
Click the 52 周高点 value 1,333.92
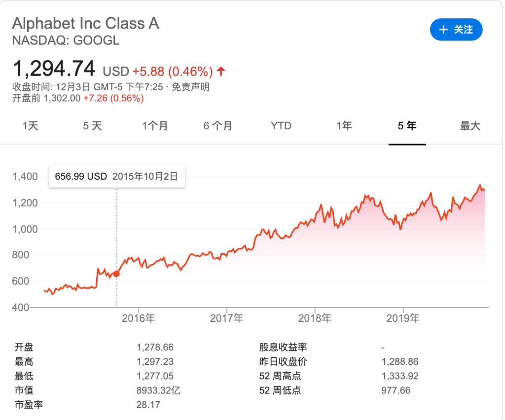tap(400, 376)
